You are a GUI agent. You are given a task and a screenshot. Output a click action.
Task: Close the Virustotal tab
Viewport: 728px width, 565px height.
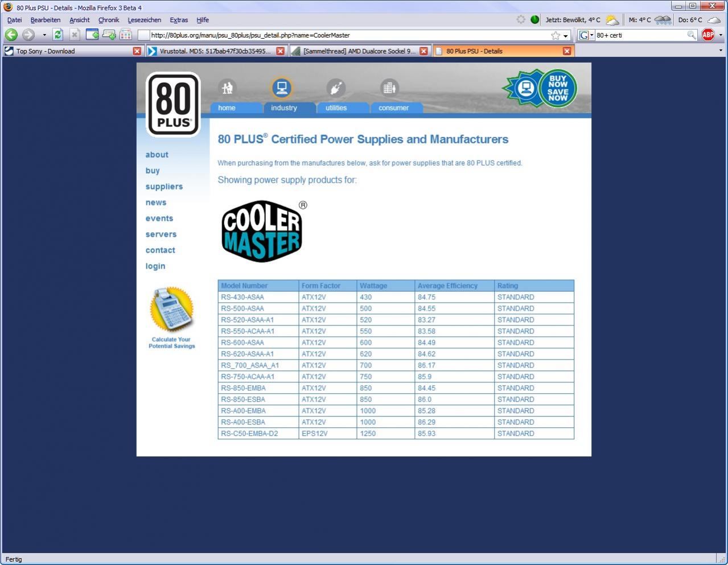click(280, 51)
